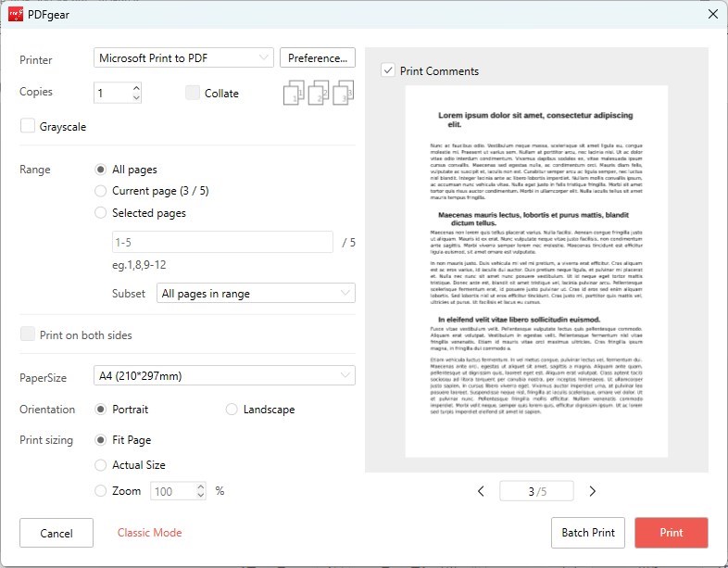The image size is (728, 568).
Task: Go to next preview page arrow
Action: click(x=592, y=491)
